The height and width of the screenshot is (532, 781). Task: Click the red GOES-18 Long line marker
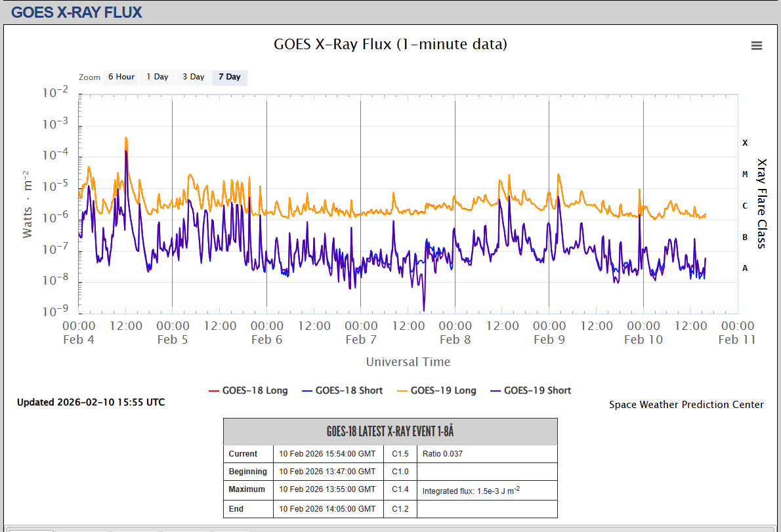[213, 391]
